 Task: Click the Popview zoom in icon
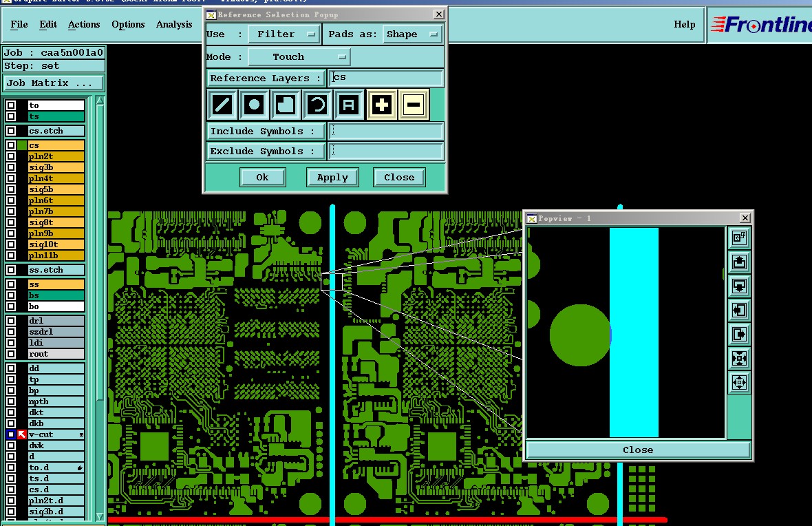[739, 358]
